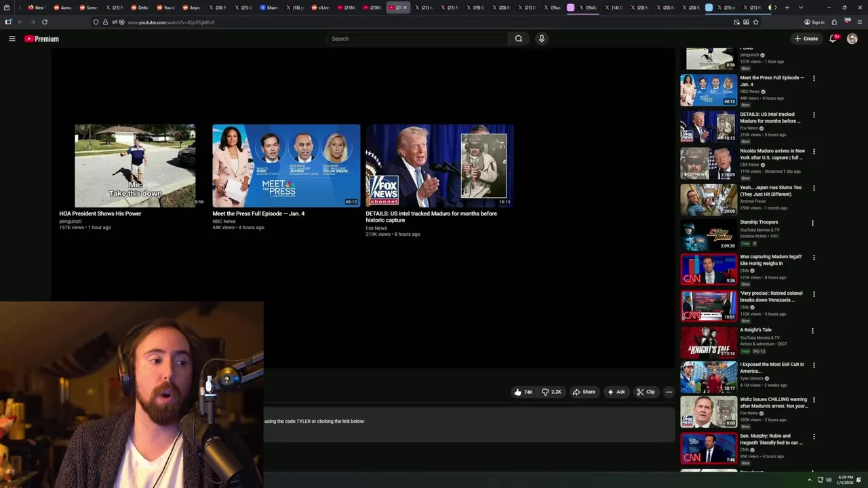Open the Create menu button
The height and width of the screenshot is (488, 868).
click(806, 39)
